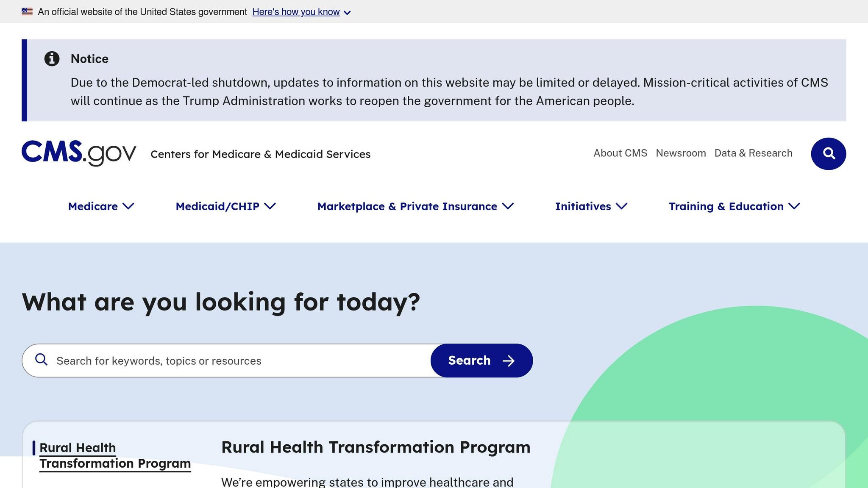Open the Data & Research link
This screenshot has width=868, height=488.
coord(753,153)
